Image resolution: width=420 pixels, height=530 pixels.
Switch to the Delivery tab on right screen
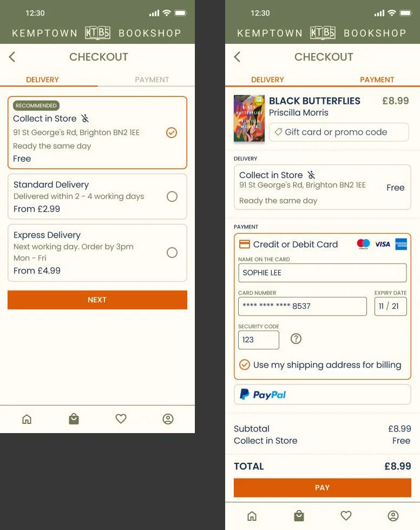(x=267, y=80)
